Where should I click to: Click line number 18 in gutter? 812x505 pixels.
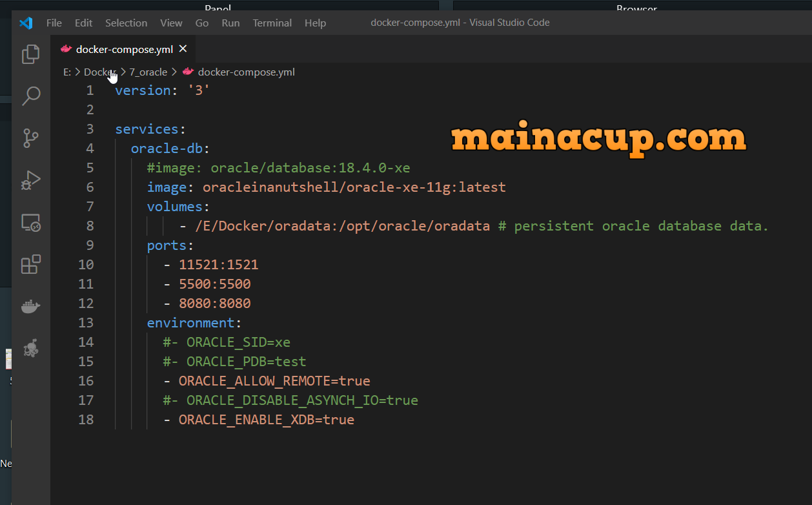click(x=86, y=420)
